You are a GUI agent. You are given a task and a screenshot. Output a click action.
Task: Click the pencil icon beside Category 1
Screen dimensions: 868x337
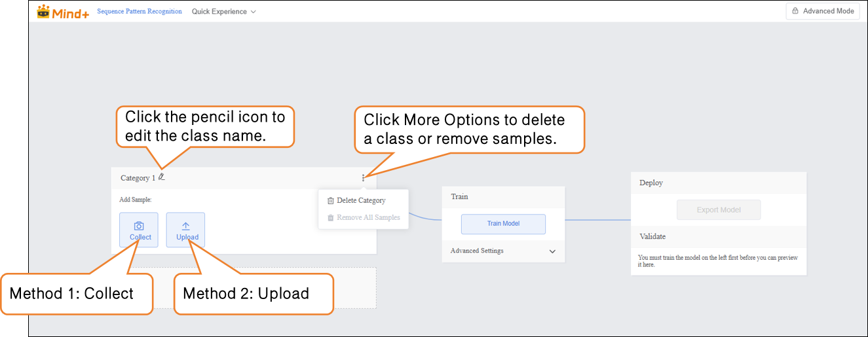click(x=162, y=177)
